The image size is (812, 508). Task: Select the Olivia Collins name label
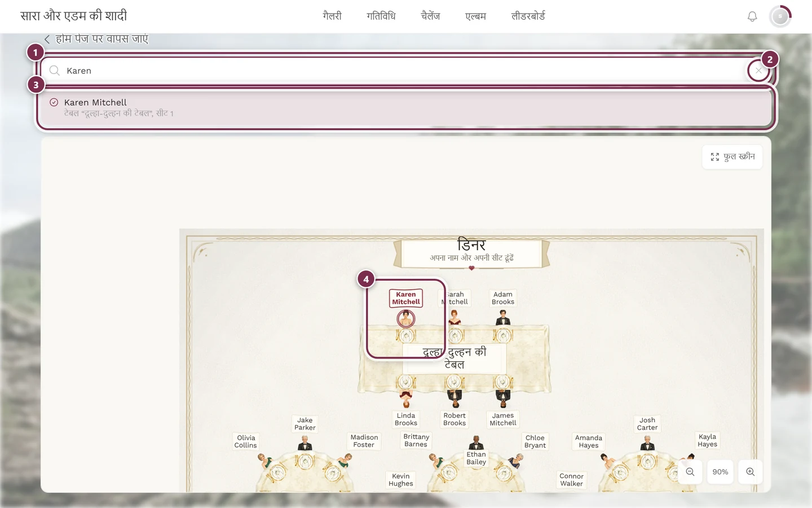click(246, 441)
